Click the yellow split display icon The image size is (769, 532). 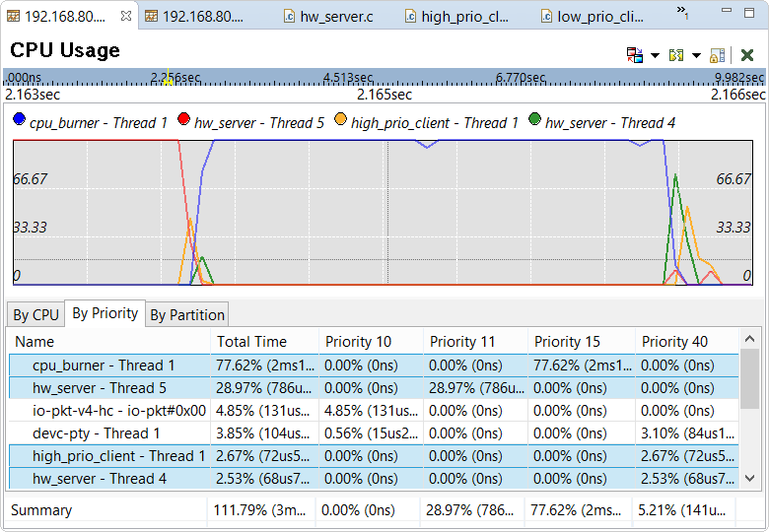(676, 55)
